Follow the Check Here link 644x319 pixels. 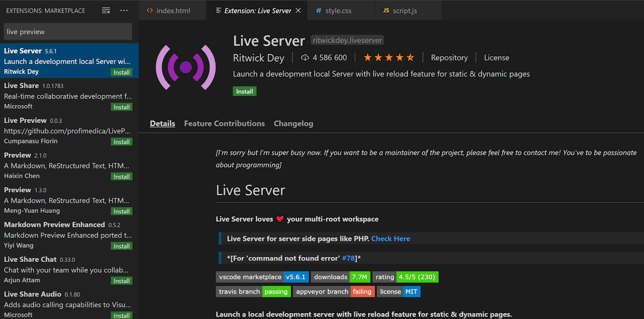tap(390, 239)
